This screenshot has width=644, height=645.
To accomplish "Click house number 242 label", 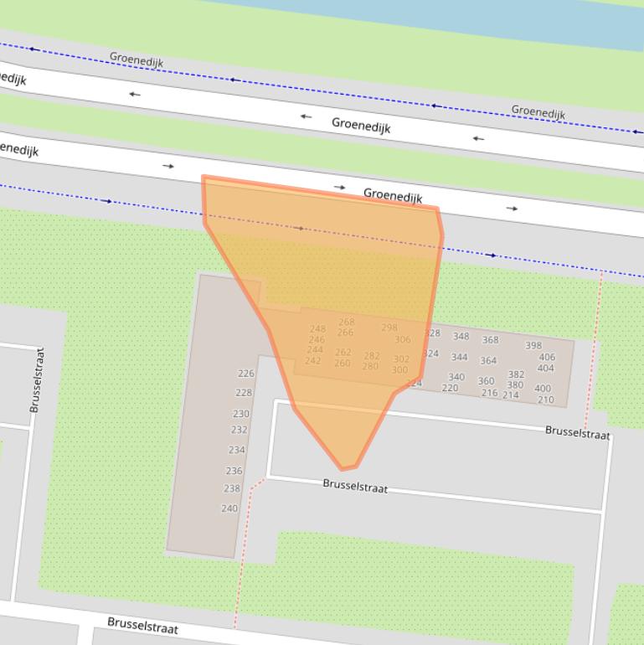I will coord(312,361).
